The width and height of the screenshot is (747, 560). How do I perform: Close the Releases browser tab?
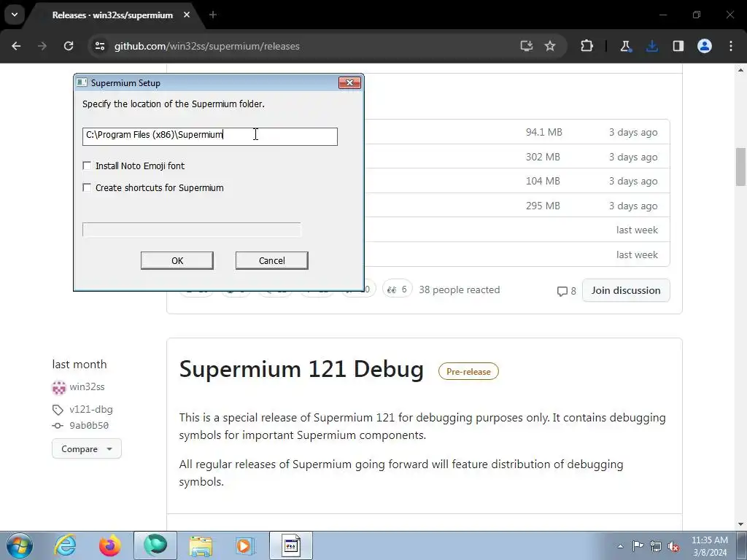coord(187,15)
